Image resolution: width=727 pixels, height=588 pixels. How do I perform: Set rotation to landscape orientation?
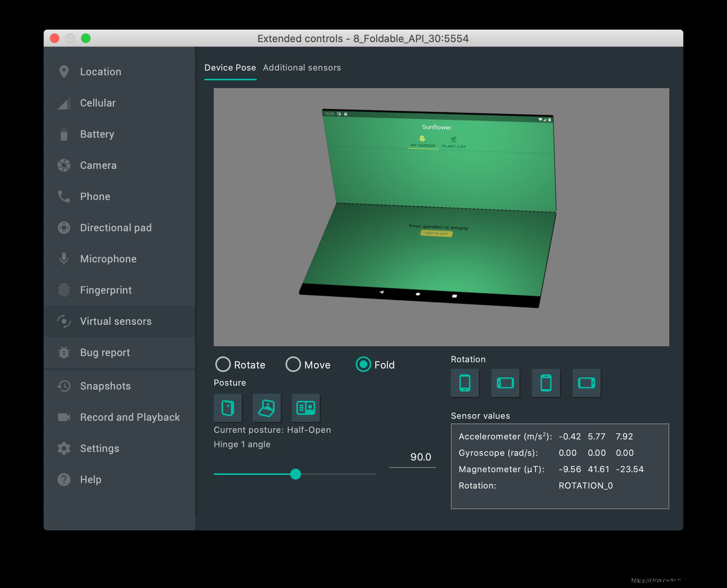(505, 383)
